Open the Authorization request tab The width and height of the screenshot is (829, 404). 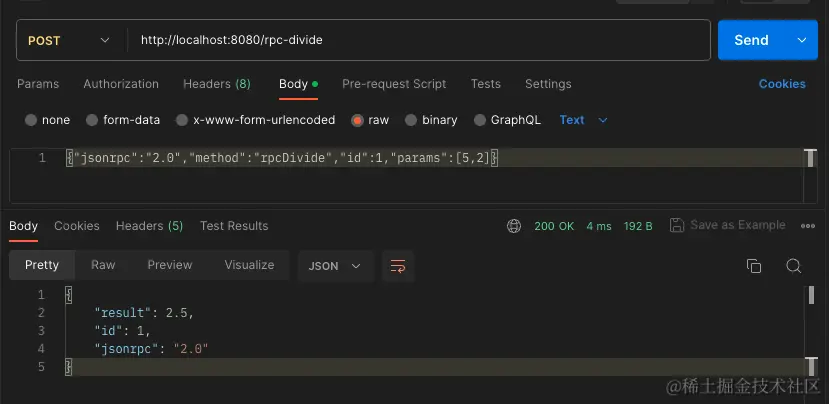click(x=121, y=84)
